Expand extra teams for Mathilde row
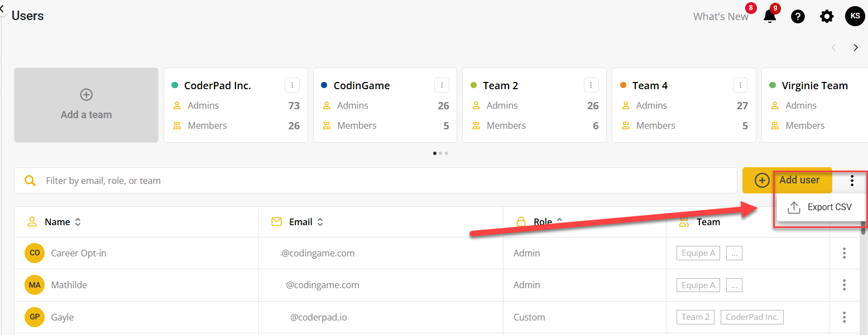Screen dimensions: 868x335 click(735, 285)
